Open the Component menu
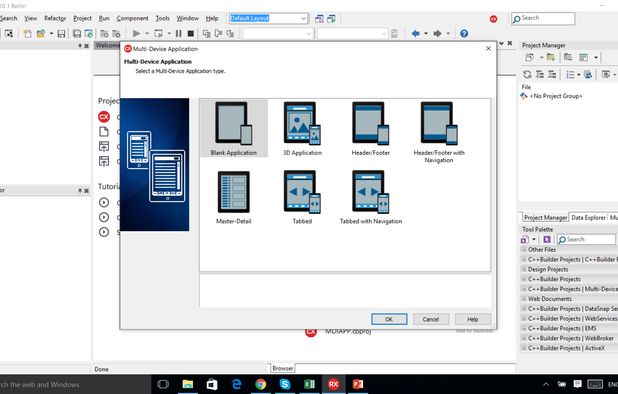618x394 pixels. 132,18
